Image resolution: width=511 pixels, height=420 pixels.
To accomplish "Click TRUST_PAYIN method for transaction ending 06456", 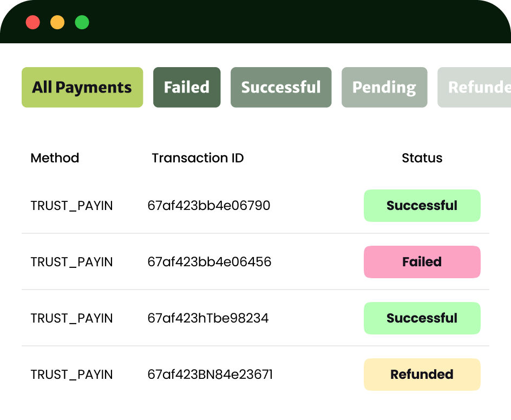I will point(71,262).
